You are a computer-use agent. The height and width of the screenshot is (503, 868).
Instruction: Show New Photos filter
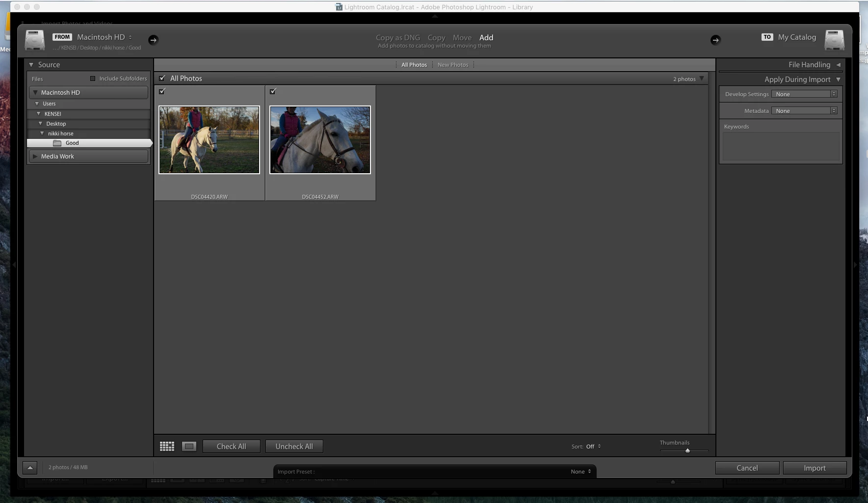(453, 65)
